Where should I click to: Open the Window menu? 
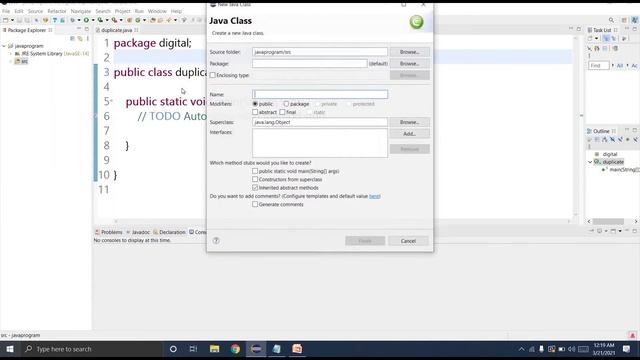point(157,11)
